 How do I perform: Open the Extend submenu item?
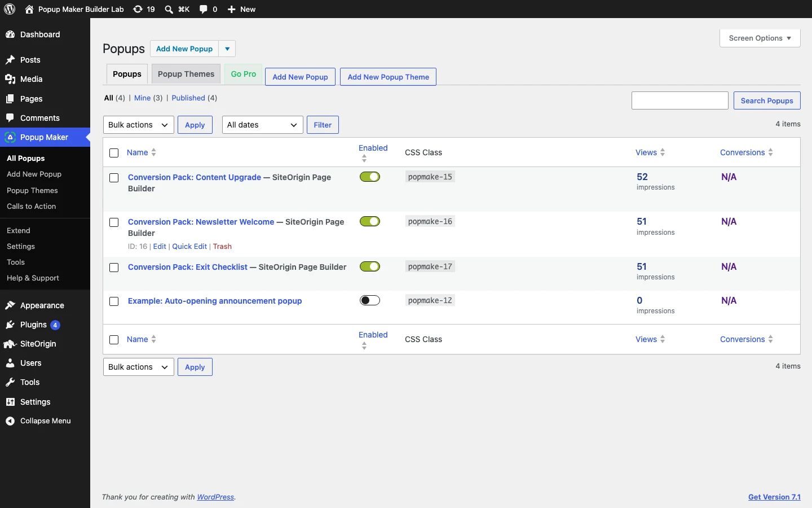[x=19, y=231]
